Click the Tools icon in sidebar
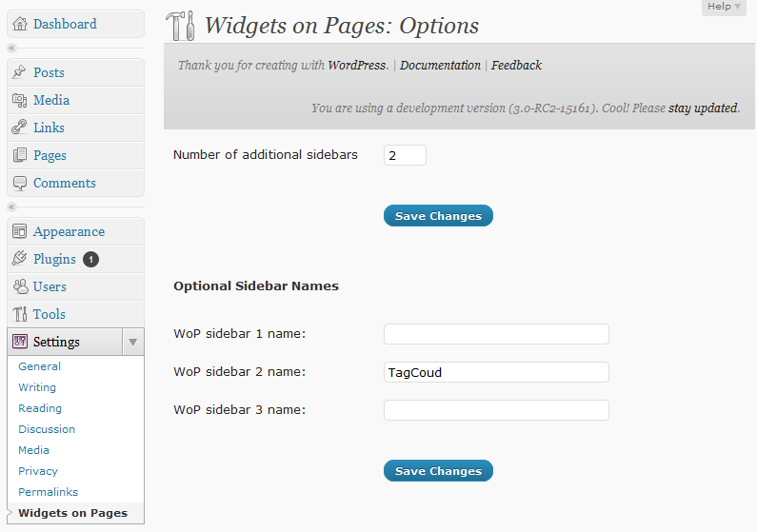The height and width of the screenshot is (532, 757). point(20,314)
